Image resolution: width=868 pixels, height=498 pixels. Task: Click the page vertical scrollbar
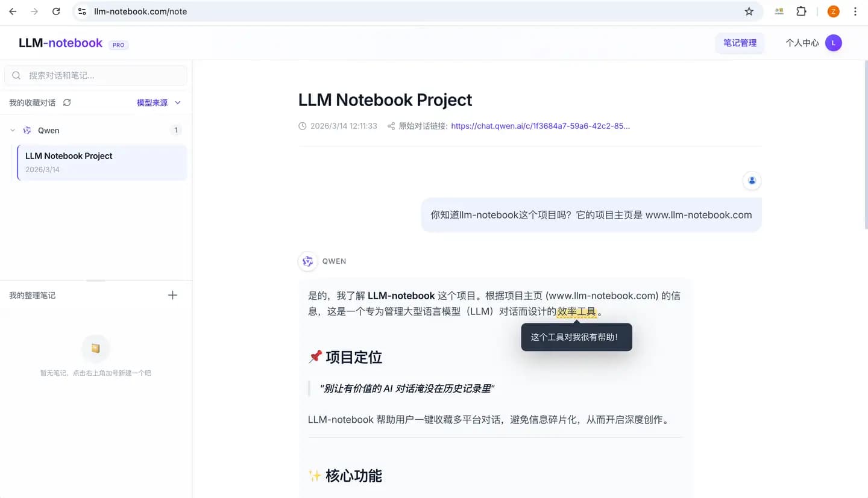click(x=865, y=145)
